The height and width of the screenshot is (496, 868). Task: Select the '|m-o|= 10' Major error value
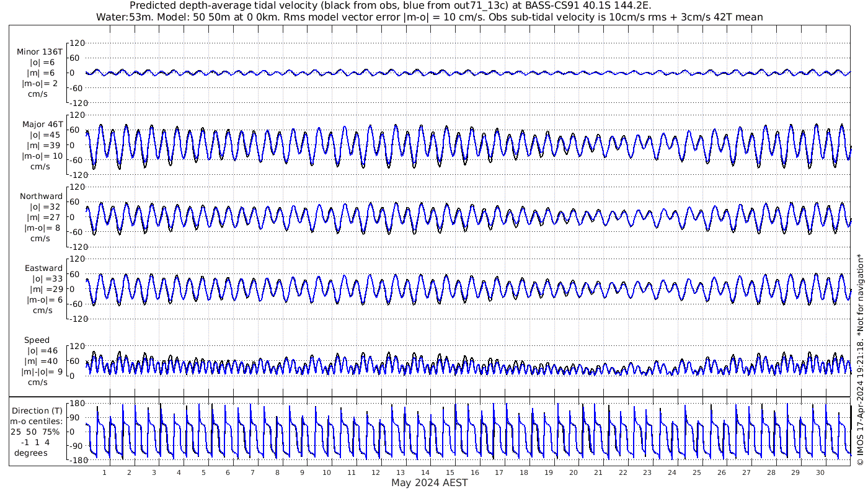click(42, 156)
